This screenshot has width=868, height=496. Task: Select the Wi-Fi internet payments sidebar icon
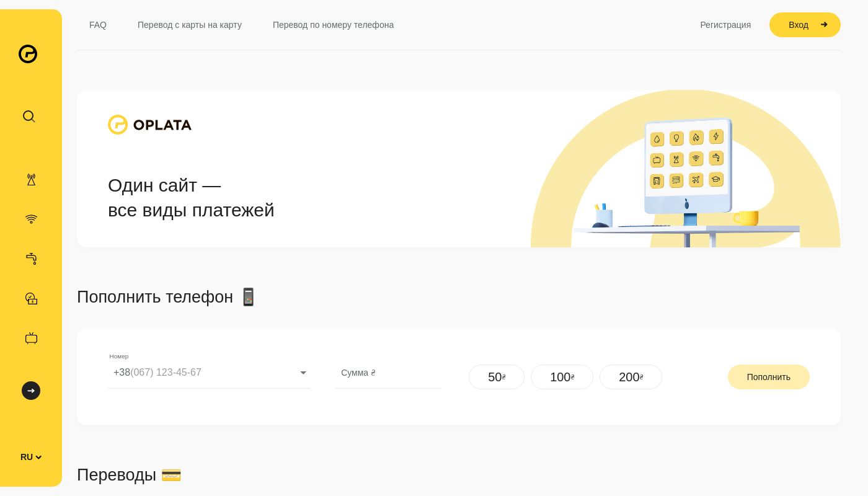31,219
